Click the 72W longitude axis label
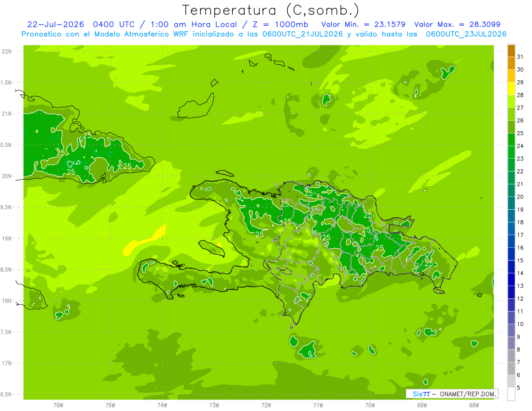This screenshot has height=411, width=532. pos(266,405)
